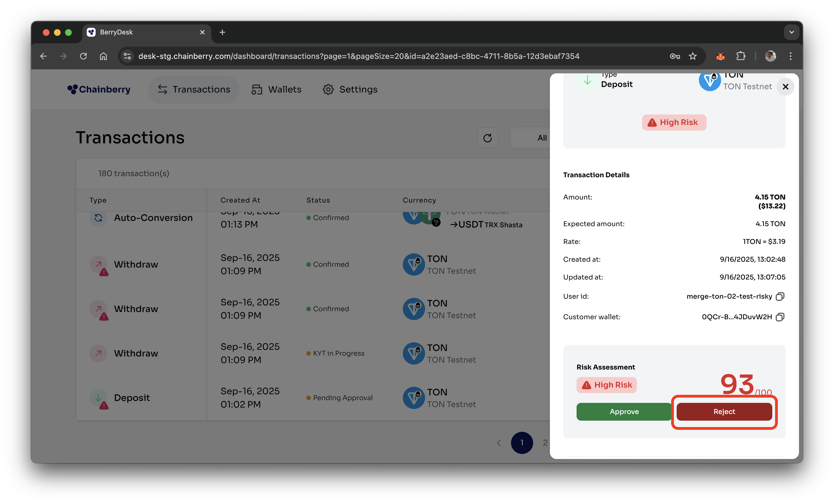
Task: Click the Chainberry logo
Action: point(99,89)
